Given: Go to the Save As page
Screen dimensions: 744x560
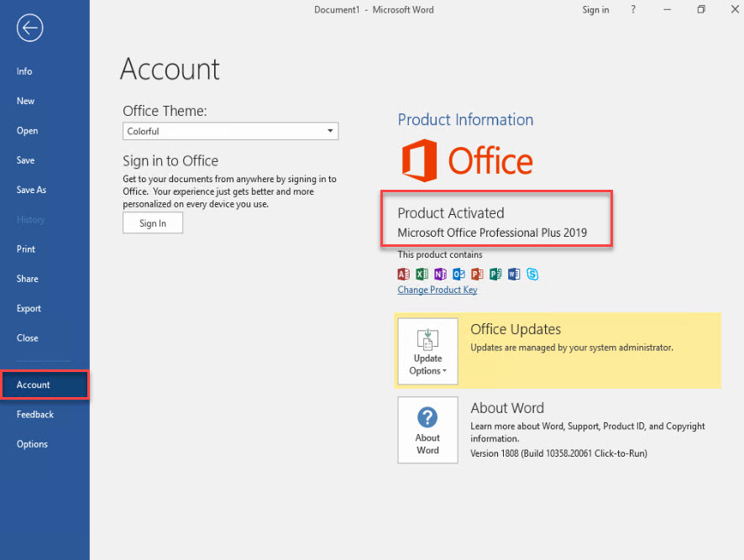Looking at the screenshot, I should [x=31, y=190].
